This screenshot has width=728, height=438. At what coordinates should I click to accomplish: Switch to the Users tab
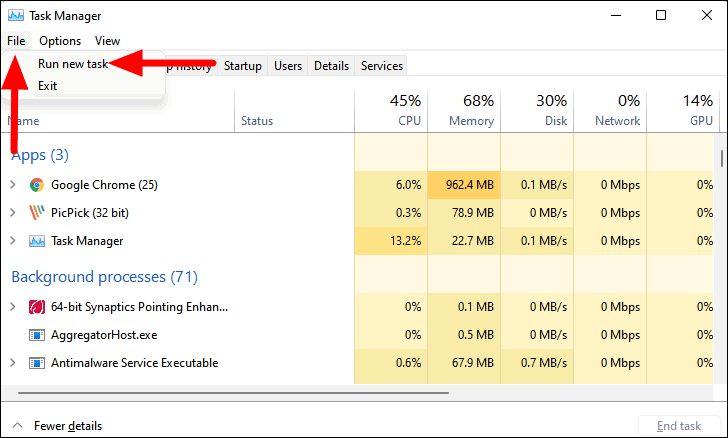288,66
